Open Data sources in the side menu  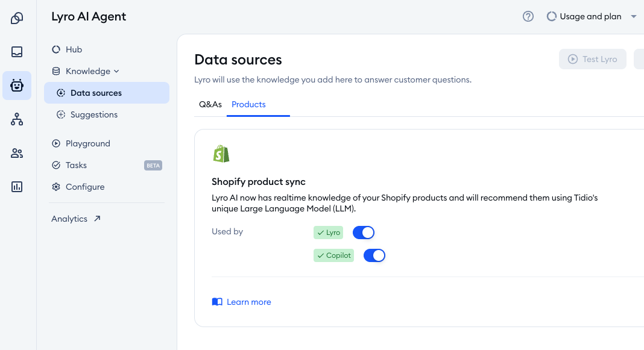(x=107, y=93)
